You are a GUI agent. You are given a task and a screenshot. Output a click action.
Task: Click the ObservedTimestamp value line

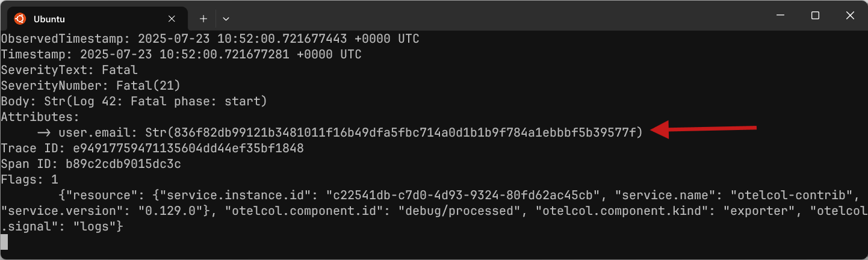tap(210, 39)
